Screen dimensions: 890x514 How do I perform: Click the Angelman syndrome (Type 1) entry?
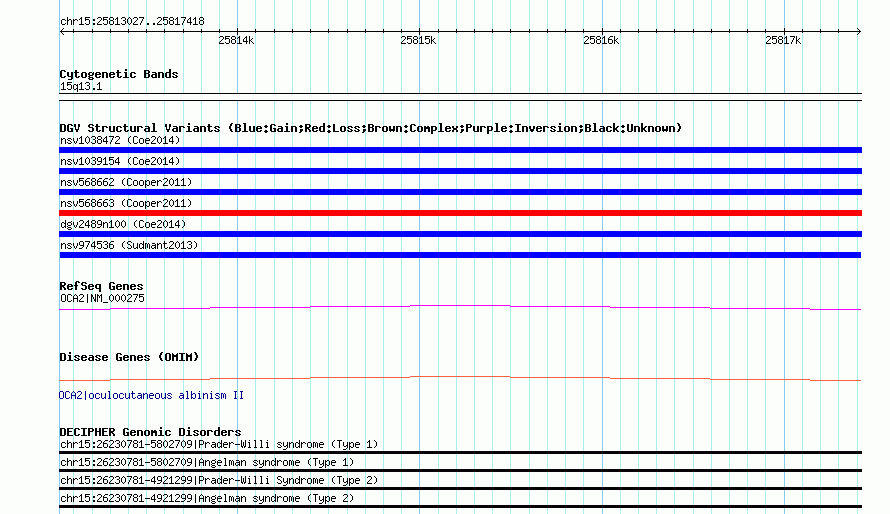tap(207, 462)
